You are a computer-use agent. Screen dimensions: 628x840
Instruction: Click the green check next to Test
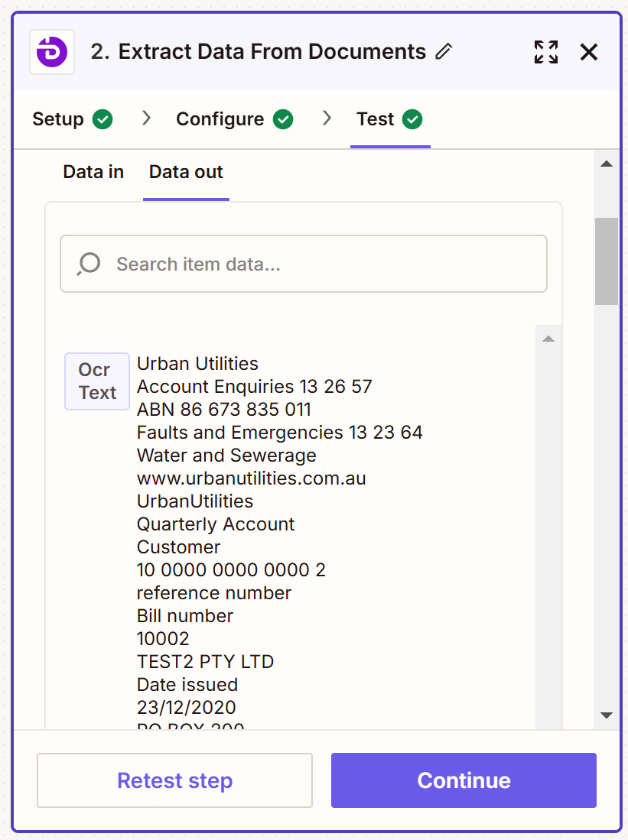[x=412, y=119]
